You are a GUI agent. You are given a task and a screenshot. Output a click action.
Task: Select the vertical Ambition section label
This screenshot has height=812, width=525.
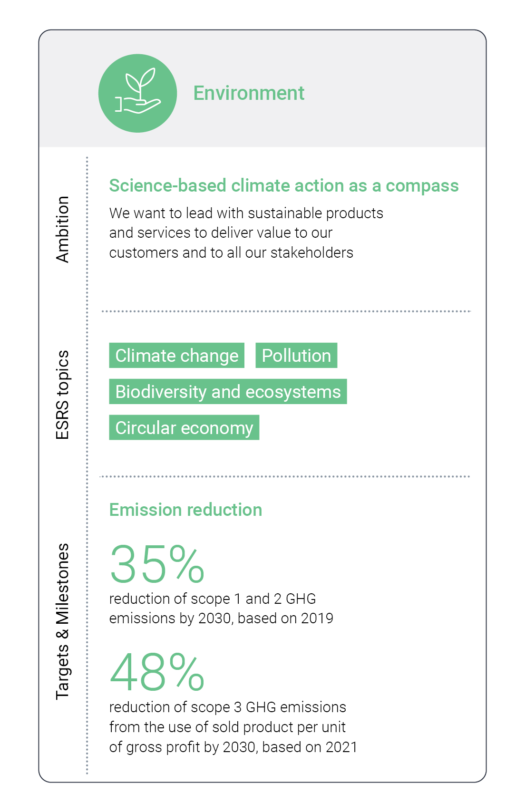(x=63, y=229)
